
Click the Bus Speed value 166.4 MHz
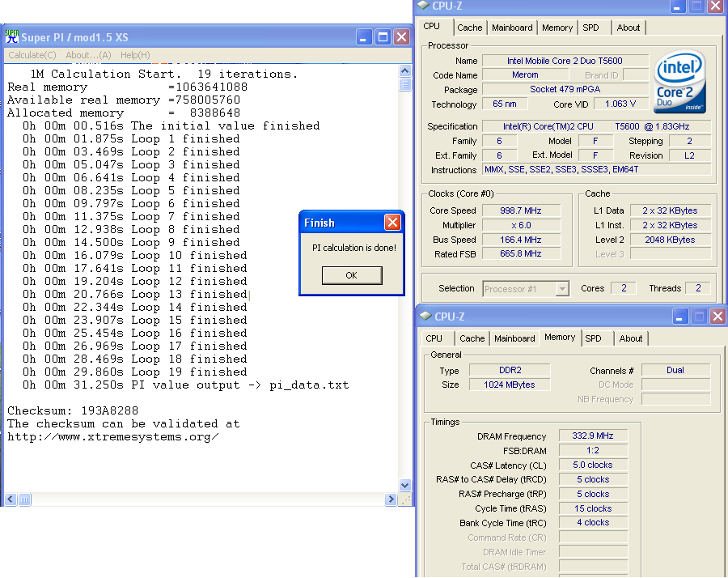click(521, 240)
